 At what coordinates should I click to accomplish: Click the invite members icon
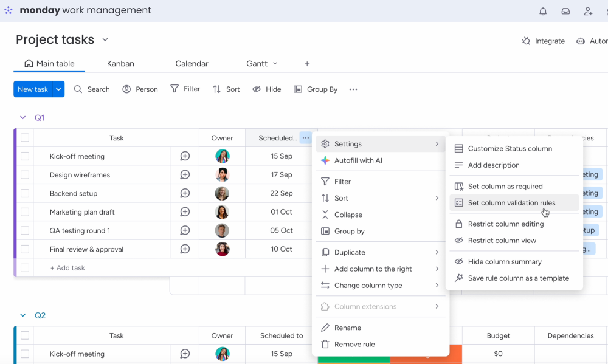pyautogui.click(x=588, y=11)
